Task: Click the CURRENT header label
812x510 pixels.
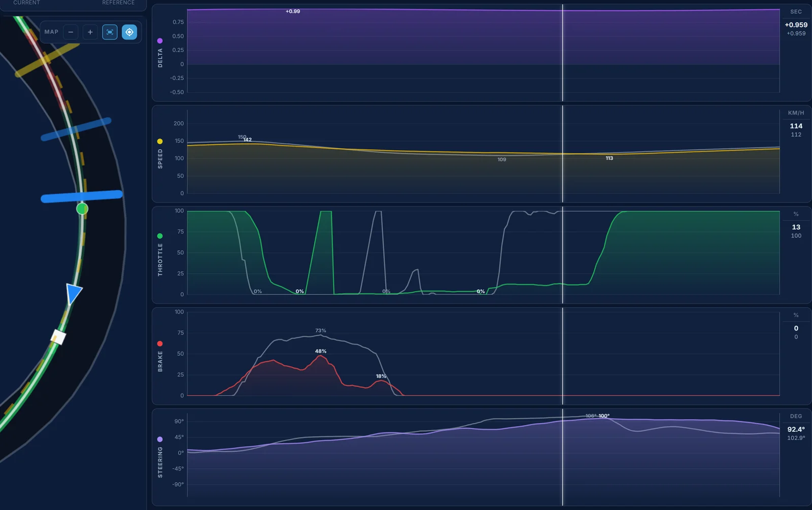Action: (26, 3)
